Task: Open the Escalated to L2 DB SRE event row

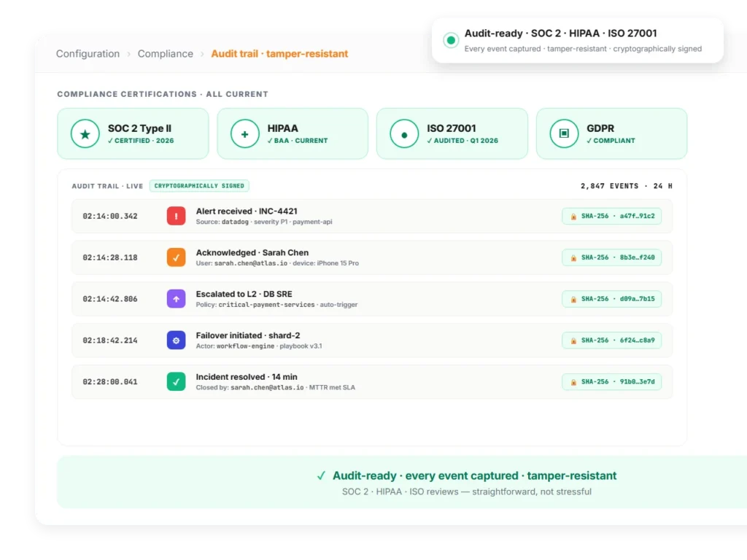Action: pyautogui.click(x=372, y=299)
